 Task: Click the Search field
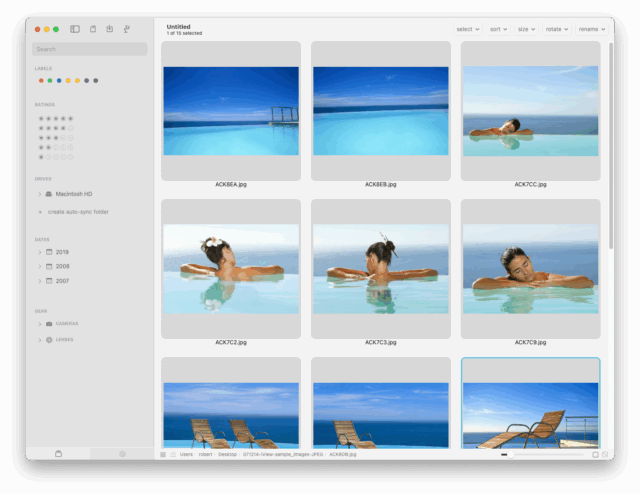[90, 49]
